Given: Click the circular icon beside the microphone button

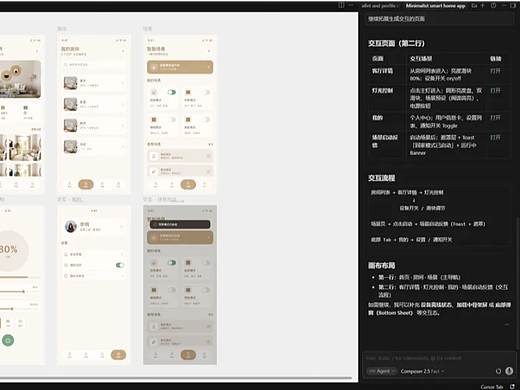Looking at the screenshot, I should (498, 371).
